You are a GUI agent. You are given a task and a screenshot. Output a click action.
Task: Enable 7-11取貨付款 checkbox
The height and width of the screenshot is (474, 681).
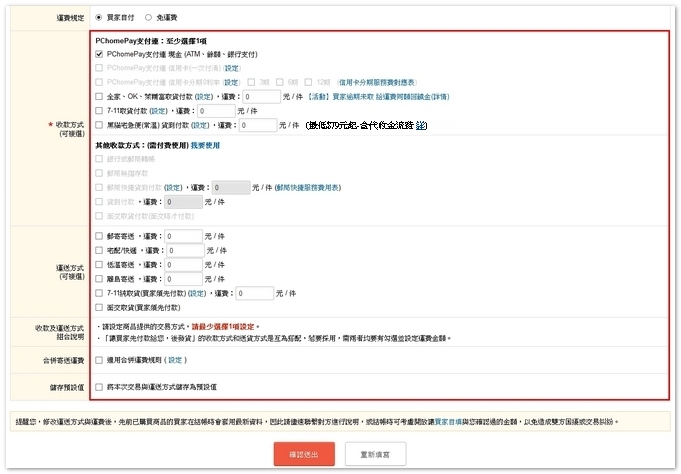click(x=99, y=111)
